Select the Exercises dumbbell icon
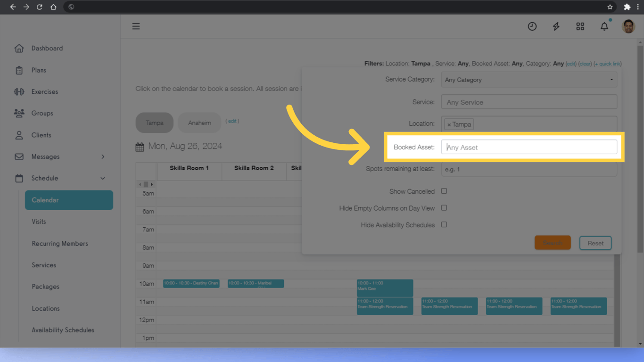This screenshot has width=644, height=362. (x=19, y=91)
